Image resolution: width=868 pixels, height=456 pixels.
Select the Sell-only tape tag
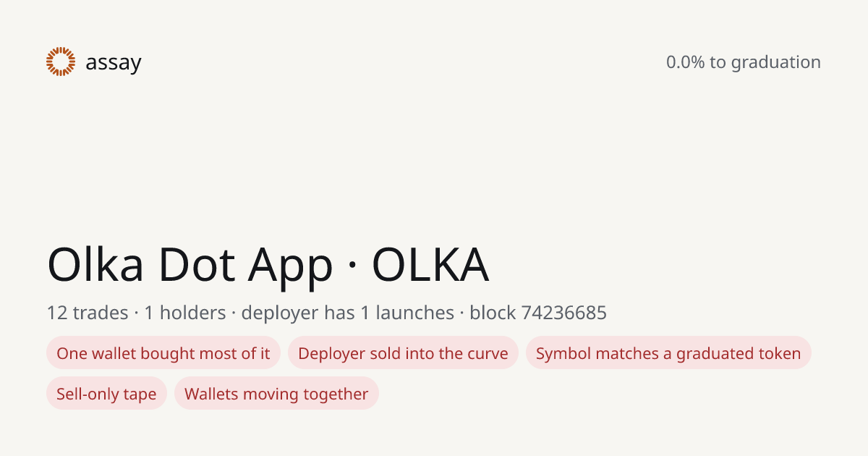point(106,394)
